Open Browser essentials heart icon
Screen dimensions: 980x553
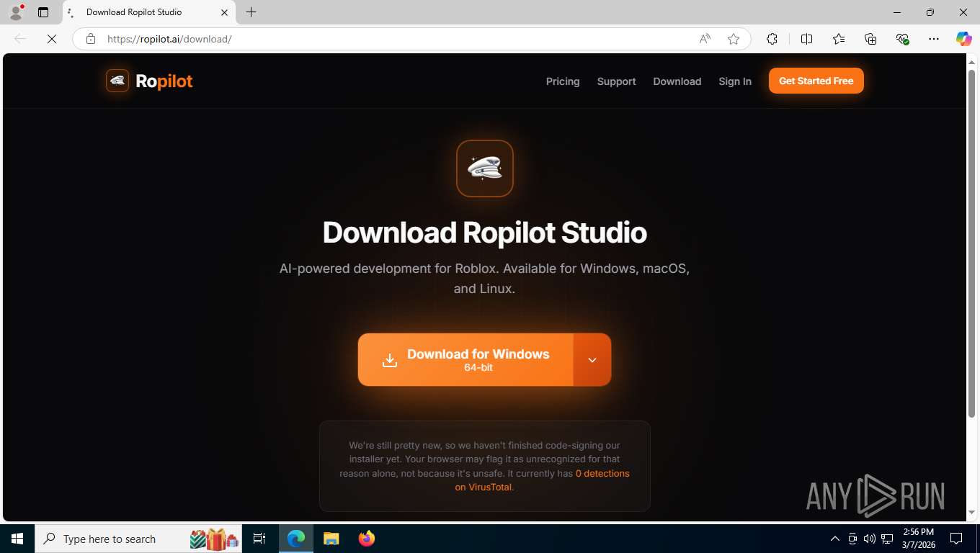coord(902,39)
